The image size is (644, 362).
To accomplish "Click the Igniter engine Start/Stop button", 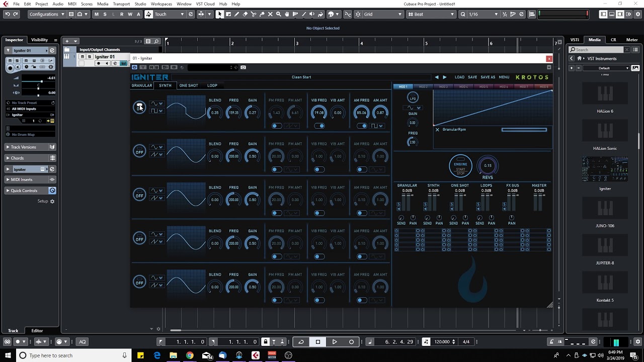I will pyautogui.click(x=460, y=166).
